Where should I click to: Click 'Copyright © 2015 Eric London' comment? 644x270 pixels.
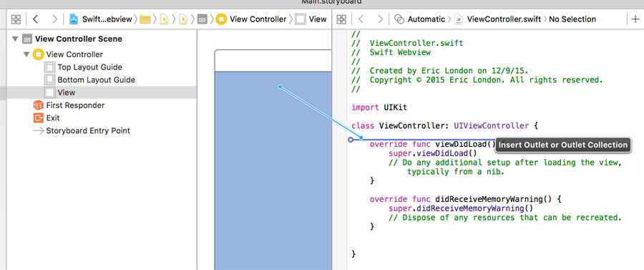[477, 79]
